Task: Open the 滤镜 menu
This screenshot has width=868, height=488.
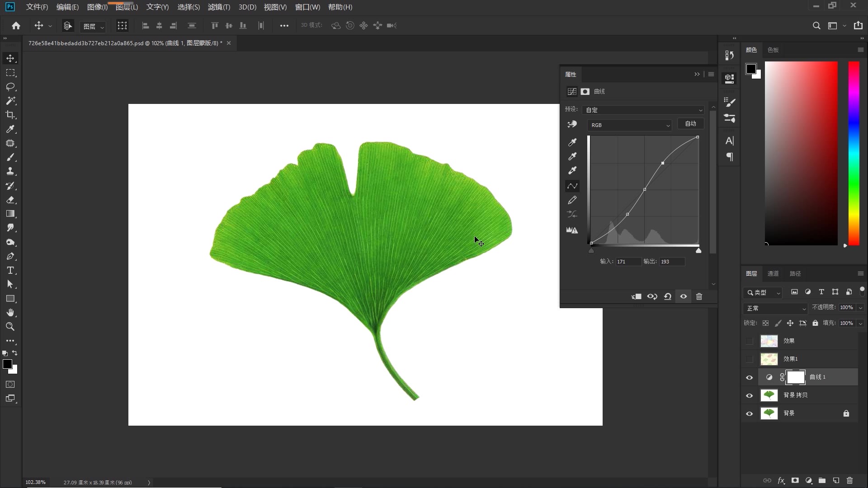Action: (219, 7)
